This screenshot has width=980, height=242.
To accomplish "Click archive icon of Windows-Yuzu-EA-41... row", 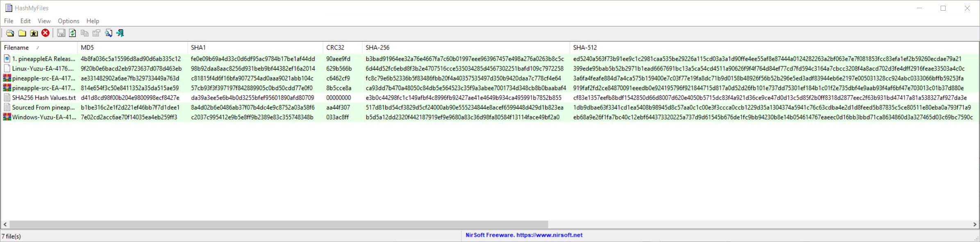I will [7, 117].
